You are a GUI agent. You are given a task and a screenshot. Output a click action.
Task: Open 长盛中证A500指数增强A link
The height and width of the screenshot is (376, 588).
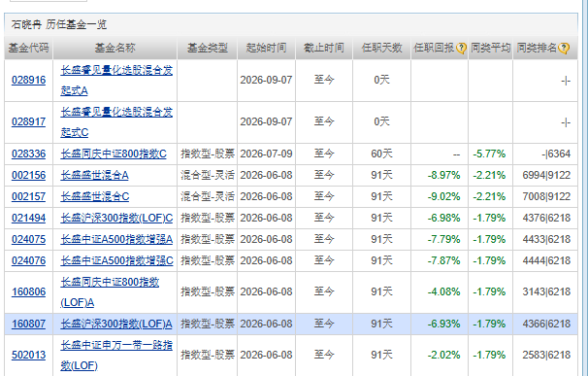click(116, 240)
